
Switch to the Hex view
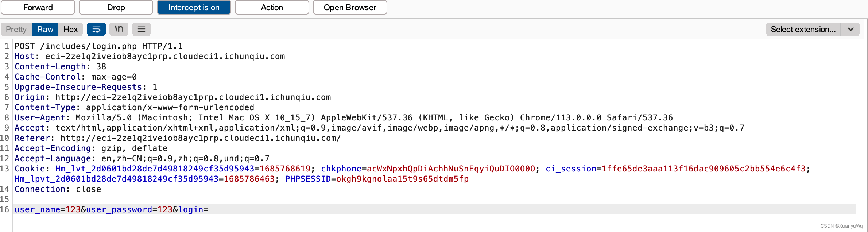click(71, 29)
